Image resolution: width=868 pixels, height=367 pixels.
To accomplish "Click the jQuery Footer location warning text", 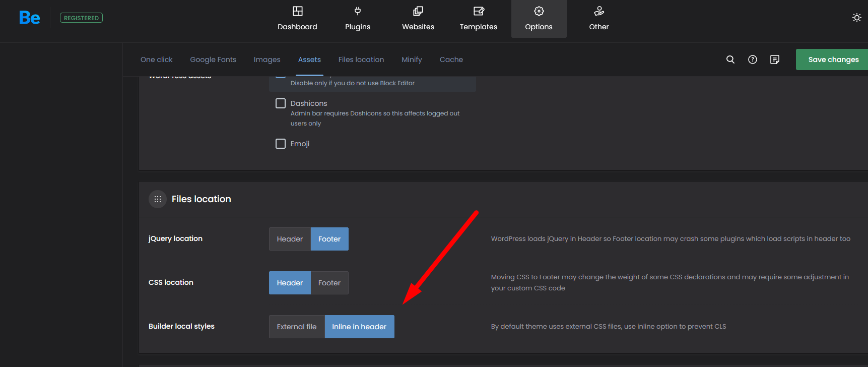I will (671, 238).
